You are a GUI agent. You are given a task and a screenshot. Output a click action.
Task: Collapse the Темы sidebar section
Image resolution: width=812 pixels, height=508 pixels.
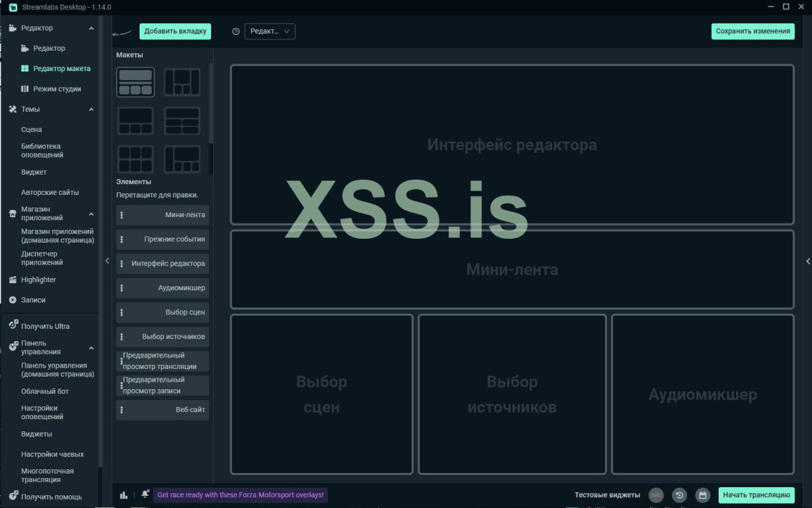point(91,109)
